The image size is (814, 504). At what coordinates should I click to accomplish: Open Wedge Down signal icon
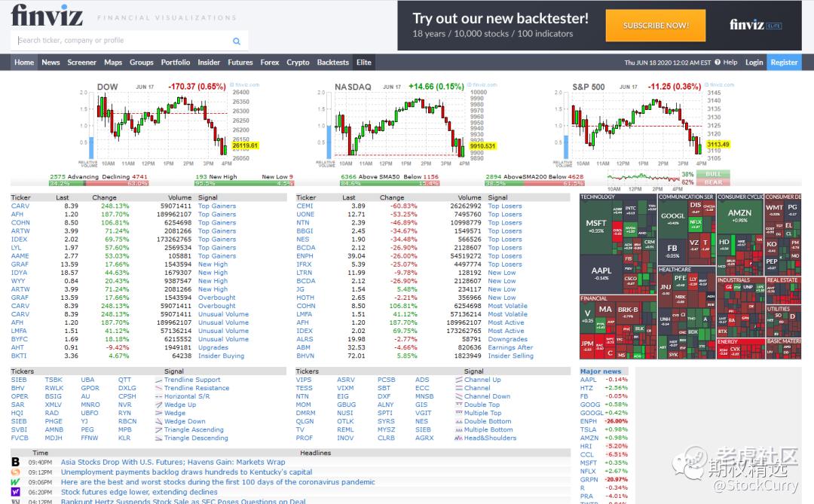[x=159, y=421]
